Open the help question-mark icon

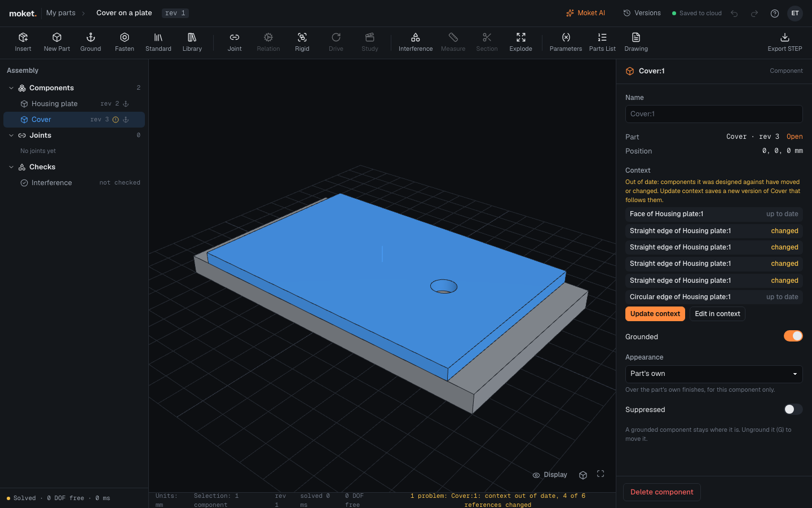775,14
